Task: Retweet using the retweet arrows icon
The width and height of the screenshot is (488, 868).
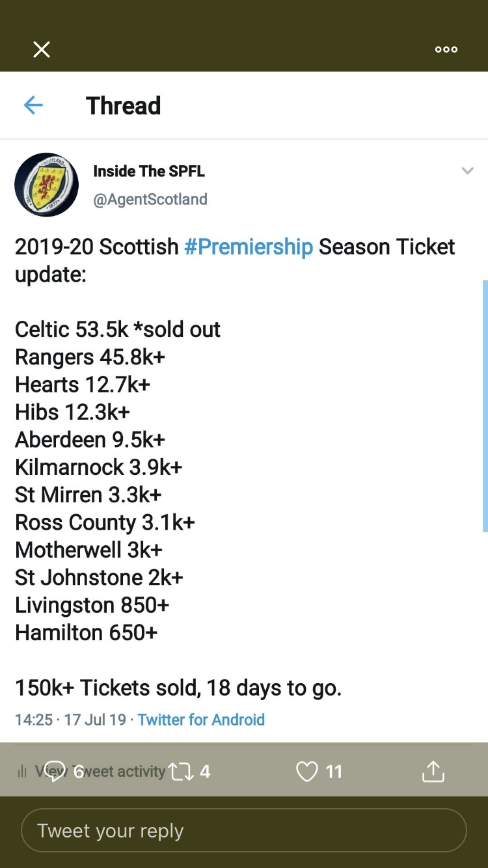Action: [x=180, y=772]
